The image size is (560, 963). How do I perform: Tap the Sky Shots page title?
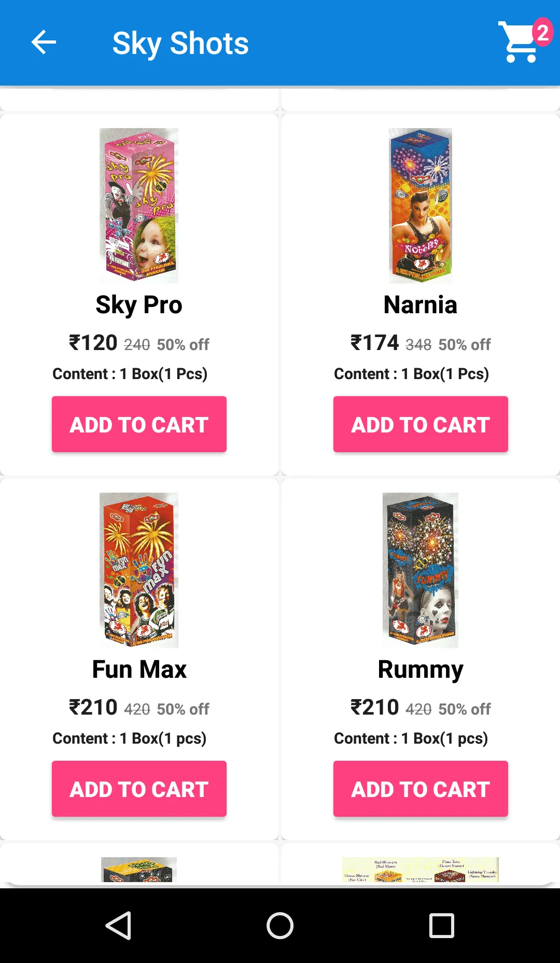tap(180, 43)
